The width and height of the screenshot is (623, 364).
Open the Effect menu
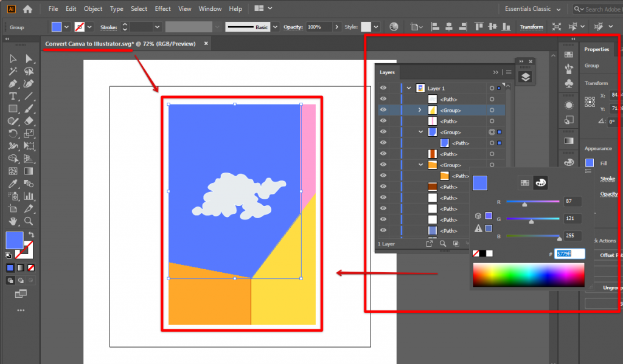162,9
